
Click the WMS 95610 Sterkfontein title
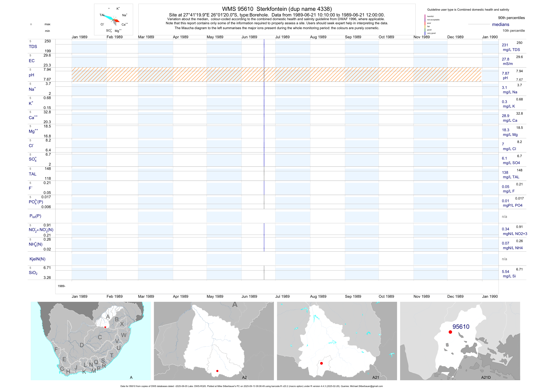277,9
